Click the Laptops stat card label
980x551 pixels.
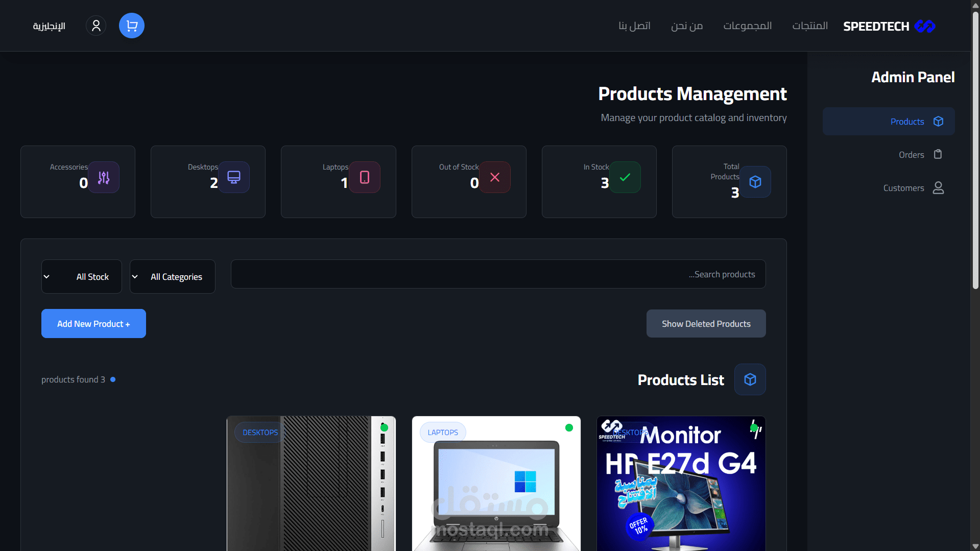tap(336, 167)
